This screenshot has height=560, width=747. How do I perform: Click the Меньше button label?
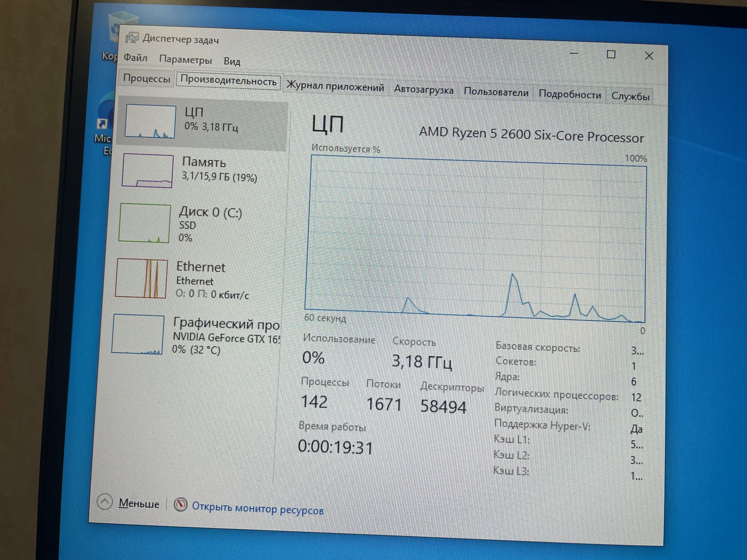[x=139, y=504]
